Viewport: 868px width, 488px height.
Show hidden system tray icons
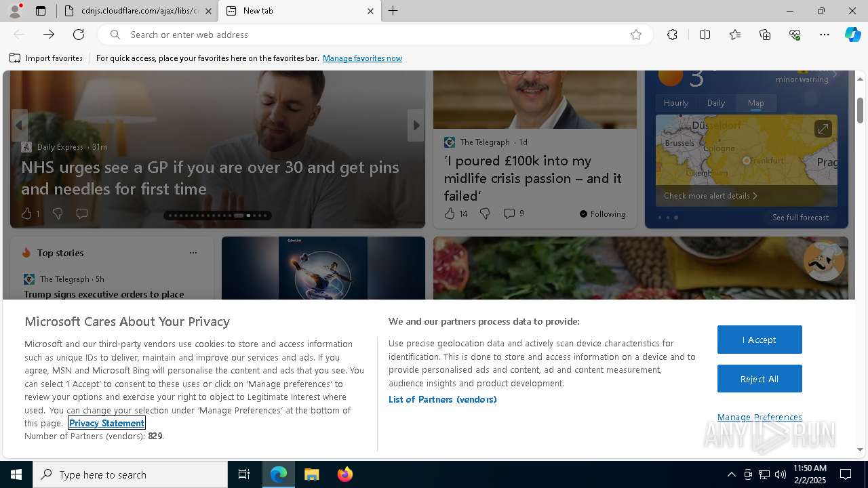click(731, 474)
